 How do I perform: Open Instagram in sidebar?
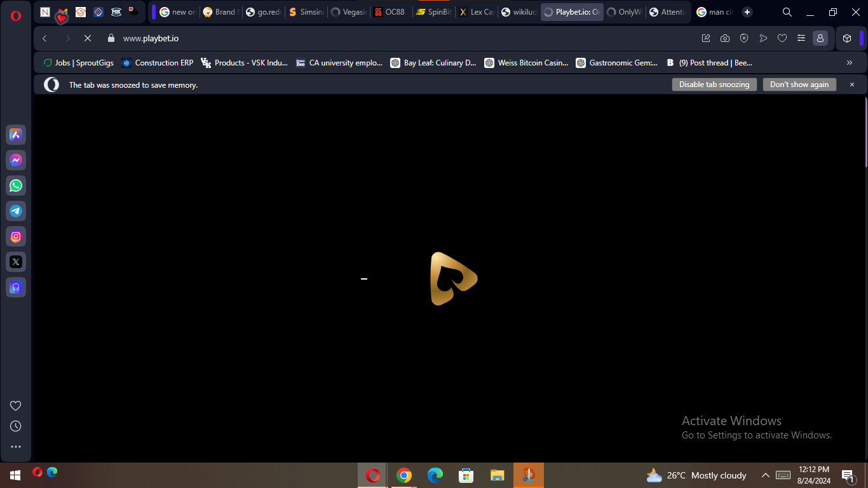point(16,236)
